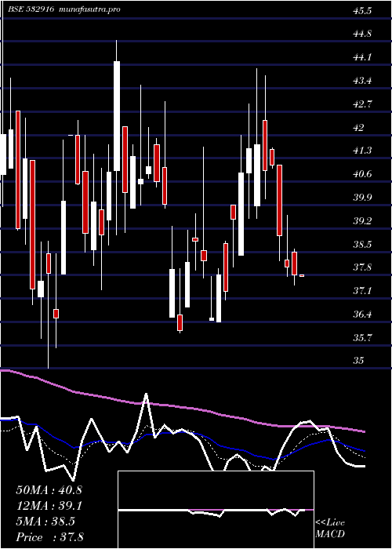Click the 41.3 price axis label
This screenshot has height=549, width=392.
(362, 151)
